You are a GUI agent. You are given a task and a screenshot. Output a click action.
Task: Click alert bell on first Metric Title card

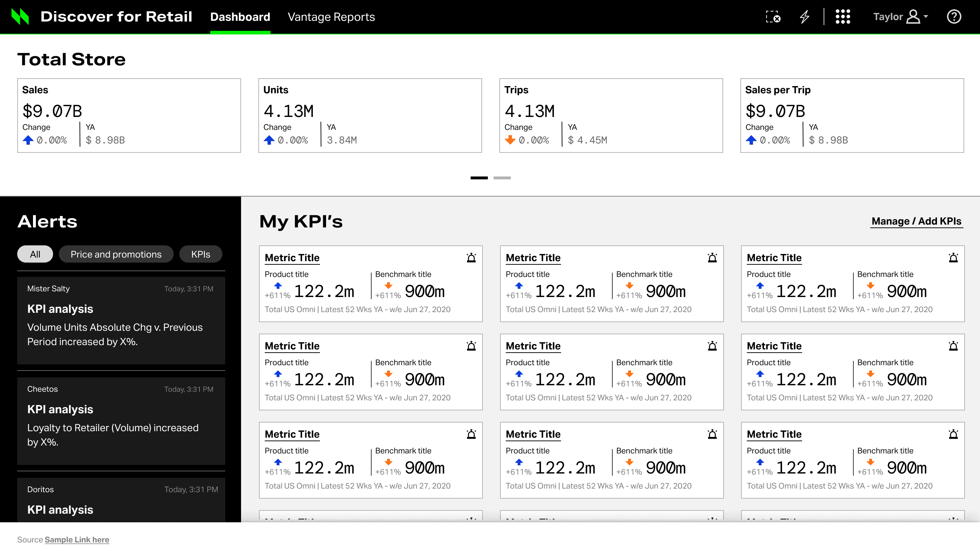coord(471,258)
